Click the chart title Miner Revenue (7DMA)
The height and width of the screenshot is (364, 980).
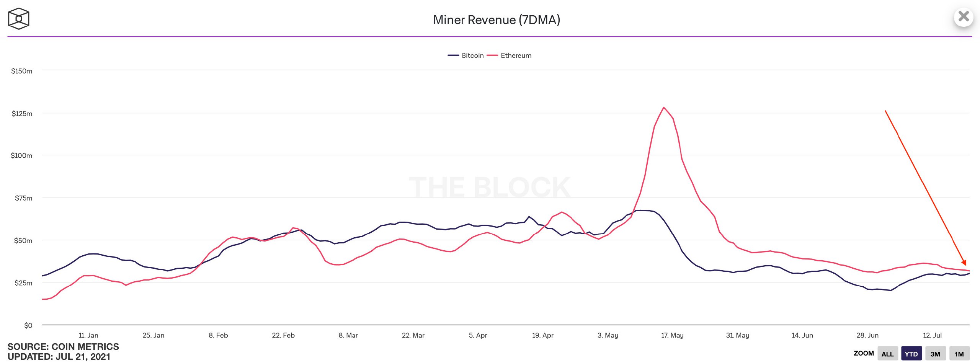pyautogui.click(x=497, y=20)
